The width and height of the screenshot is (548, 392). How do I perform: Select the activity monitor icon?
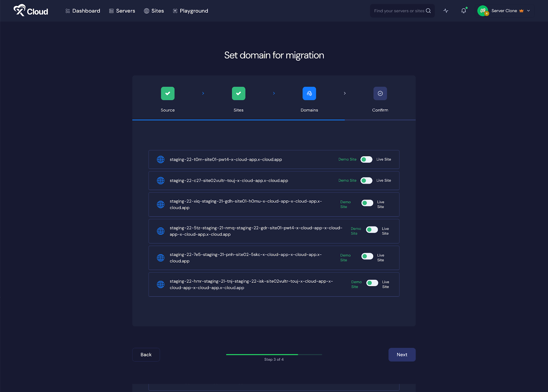[446, 11]
